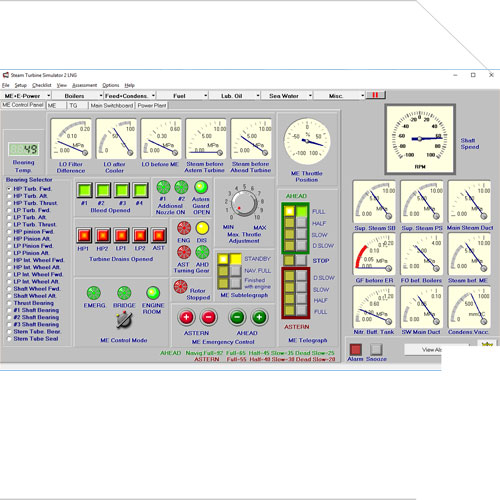Click the AHEAD HALF telegraph button
This screenshot has height=500, width=500.
point(302,223)
